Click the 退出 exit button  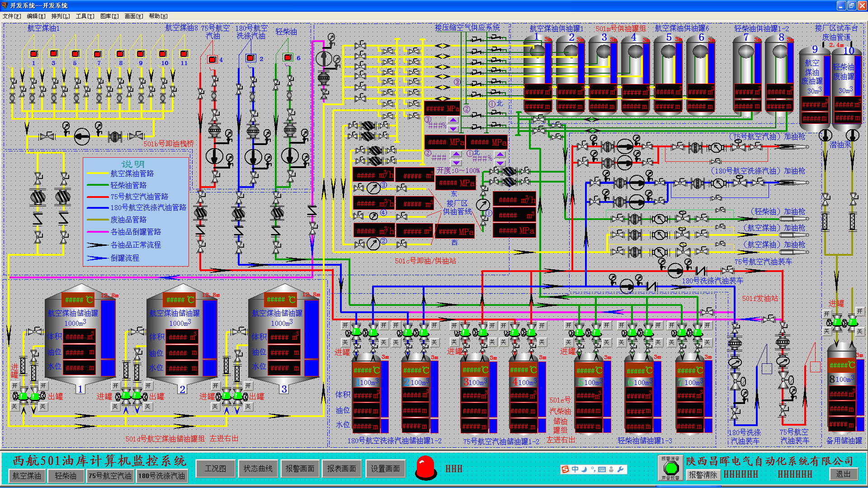843,474
